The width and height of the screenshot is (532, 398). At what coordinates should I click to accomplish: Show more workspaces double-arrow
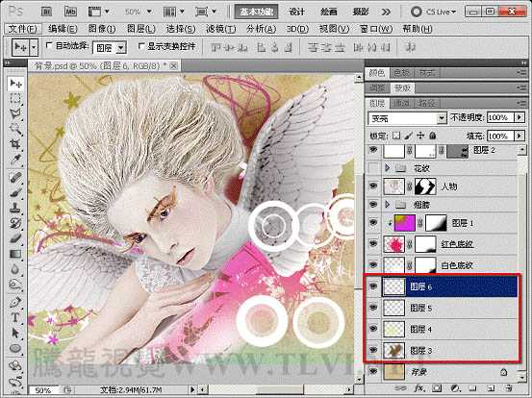pyautogui.click(x=386, y=12)
